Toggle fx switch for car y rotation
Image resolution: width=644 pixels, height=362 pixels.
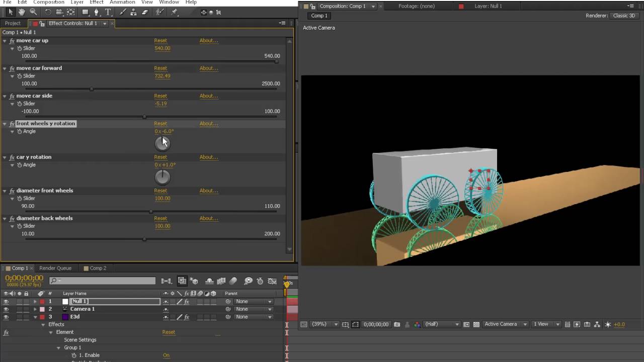coord(12,157)
